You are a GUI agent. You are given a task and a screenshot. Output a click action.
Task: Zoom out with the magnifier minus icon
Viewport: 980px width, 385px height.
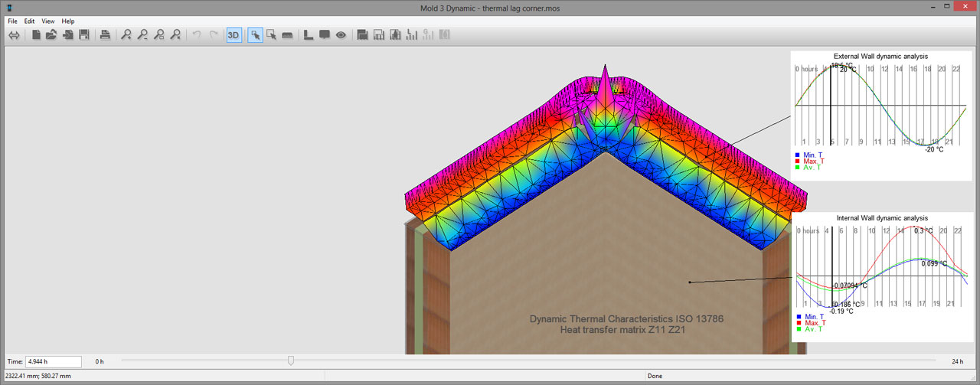click(143, 35)
